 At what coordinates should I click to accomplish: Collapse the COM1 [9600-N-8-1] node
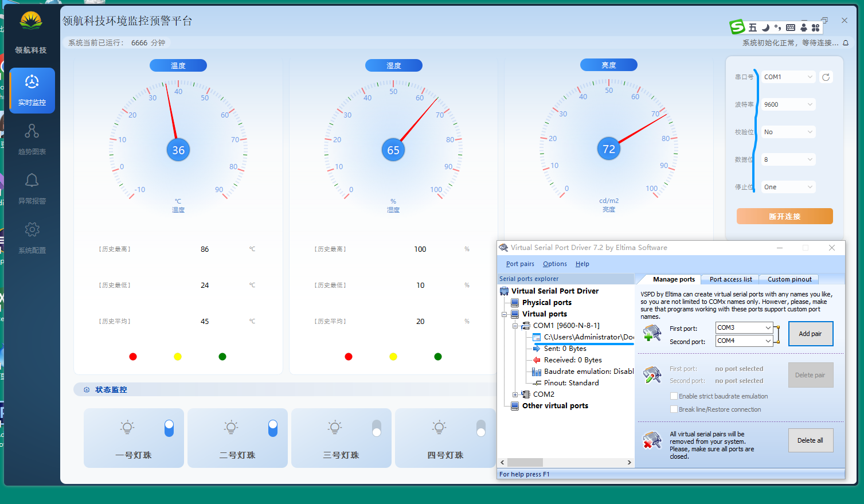pos(515,326)
